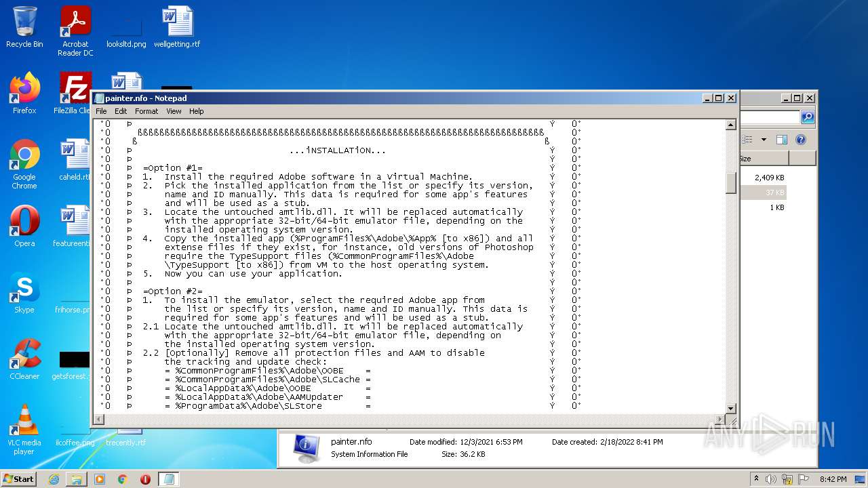Open the File menu in Notepad
868x488 pixels.
click(101, 111)
